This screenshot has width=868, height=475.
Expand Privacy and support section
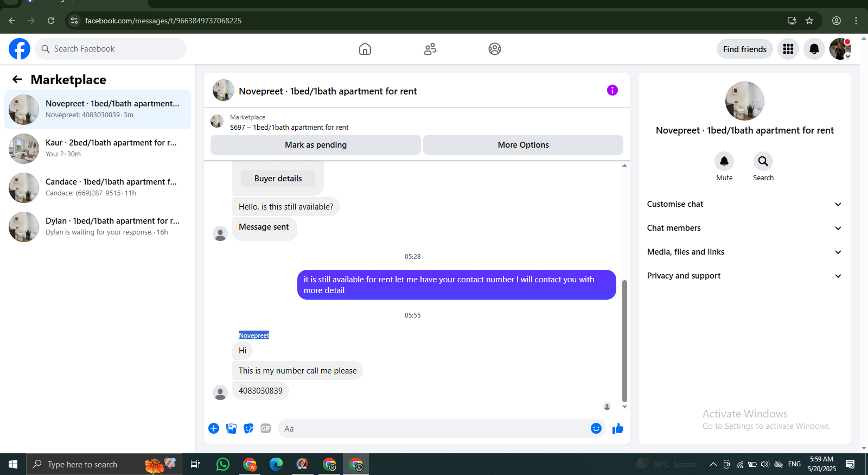(744, 276)
